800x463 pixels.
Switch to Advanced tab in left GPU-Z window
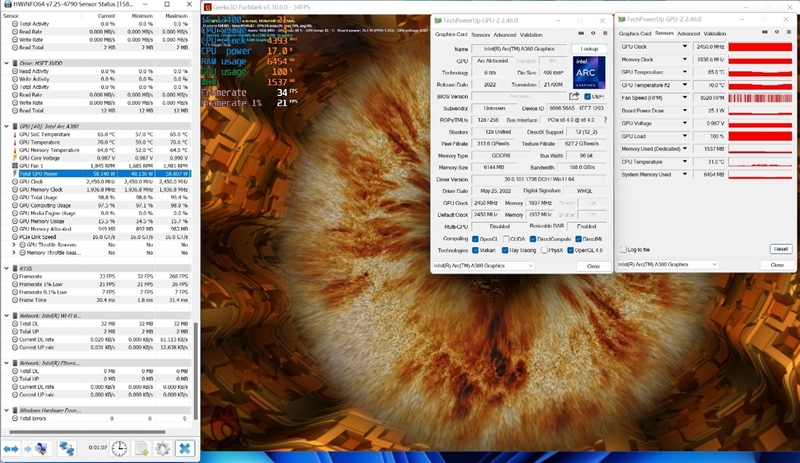click(504, 34)
